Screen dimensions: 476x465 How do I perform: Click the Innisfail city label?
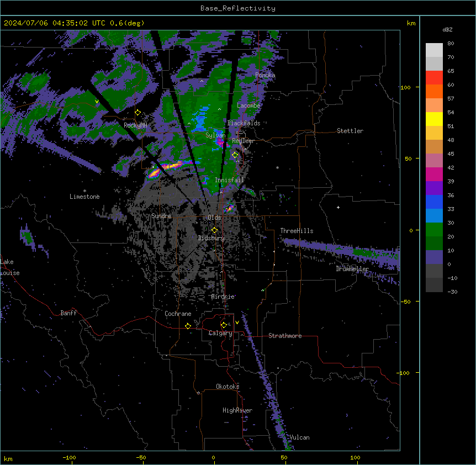pos(229,180)
